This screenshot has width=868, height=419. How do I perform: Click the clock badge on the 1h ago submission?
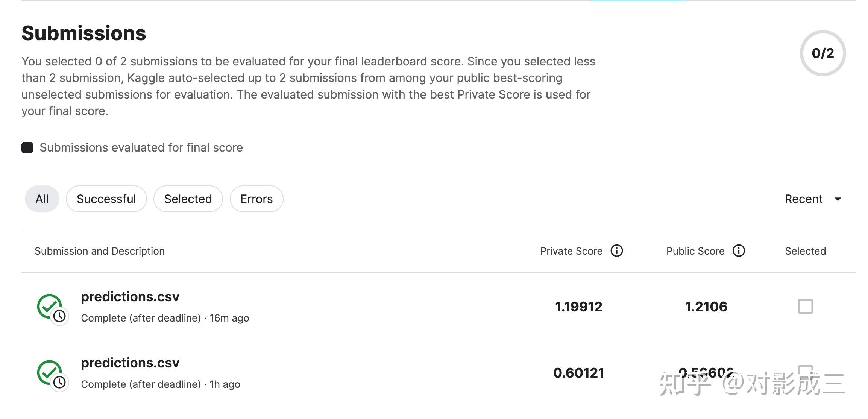coord(59,383)
